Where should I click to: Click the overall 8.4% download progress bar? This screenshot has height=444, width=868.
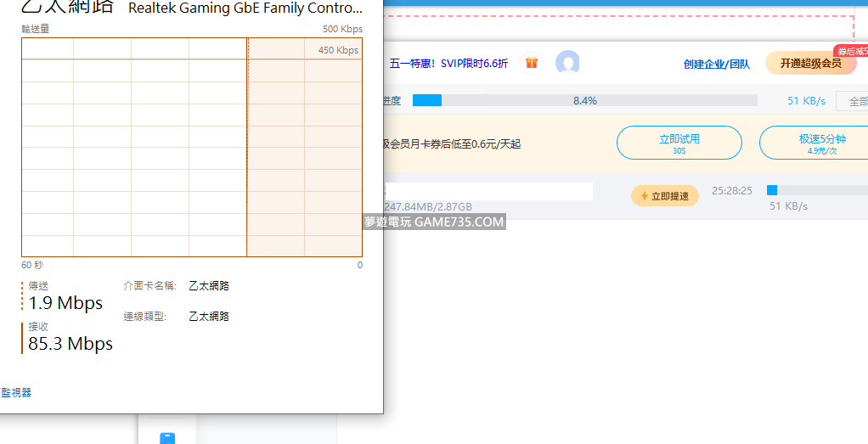(x=584, y=101)
